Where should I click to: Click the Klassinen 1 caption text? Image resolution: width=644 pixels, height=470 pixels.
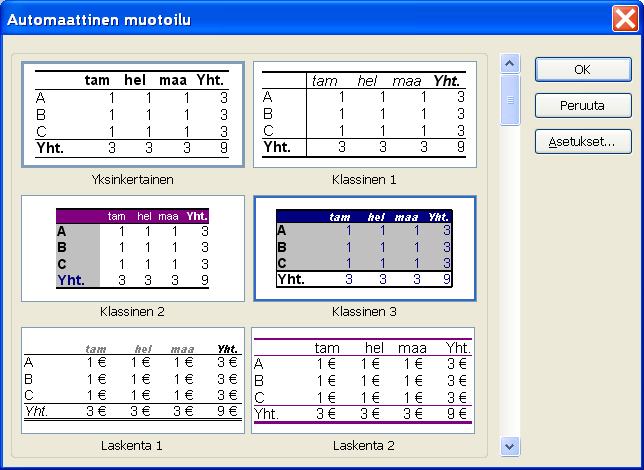[x=364, y=180]
